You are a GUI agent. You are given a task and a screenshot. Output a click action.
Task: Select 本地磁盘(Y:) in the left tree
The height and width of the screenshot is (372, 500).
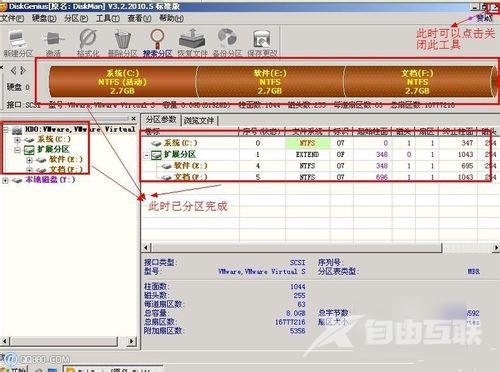[50, 180]
